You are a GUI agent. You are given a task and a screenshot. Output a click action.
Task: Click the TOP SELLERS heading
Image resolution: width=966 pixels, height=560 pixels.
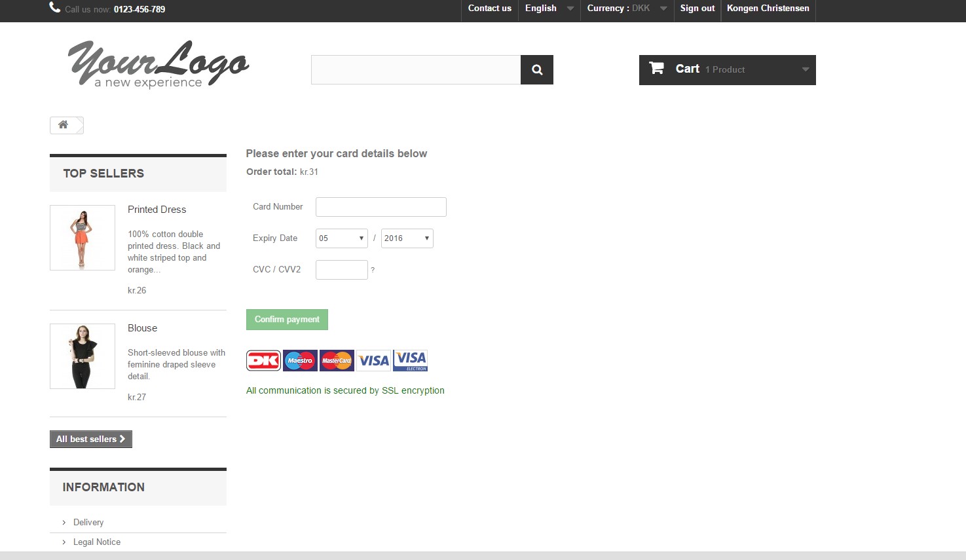(x=103, y=174)
